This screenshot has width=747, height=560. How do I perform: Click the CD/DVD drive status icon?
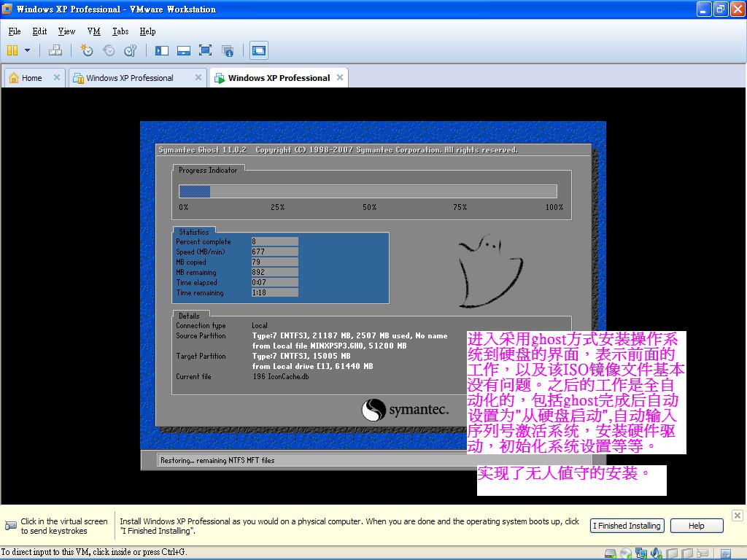[625, 554]
